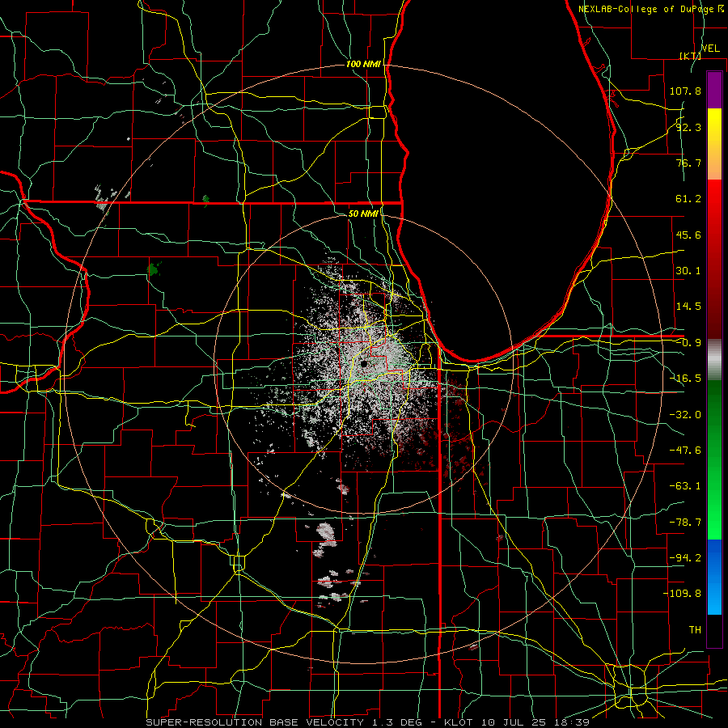The image size is (728, 728).
Task: Select the -0.9 scale value
Action: [688, 343]
